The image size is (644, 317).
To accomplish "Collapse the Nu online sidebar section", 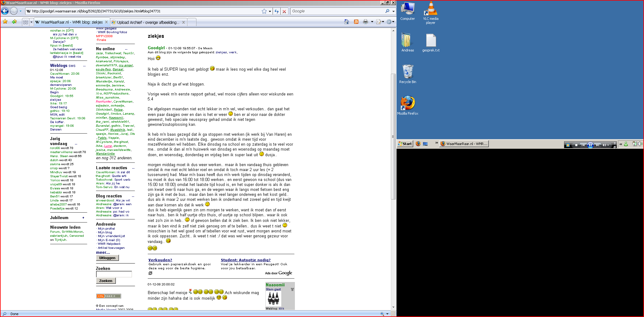I will coord(126,49).
